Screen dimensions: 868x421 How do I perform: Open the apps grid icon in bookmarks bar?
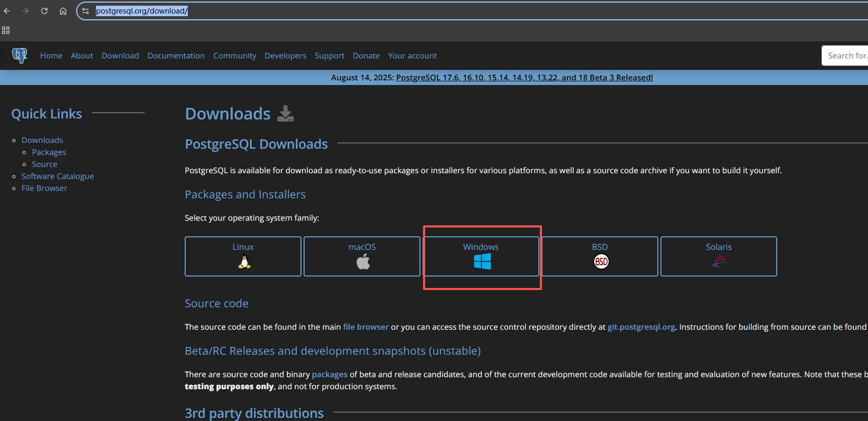click(6, 30)
